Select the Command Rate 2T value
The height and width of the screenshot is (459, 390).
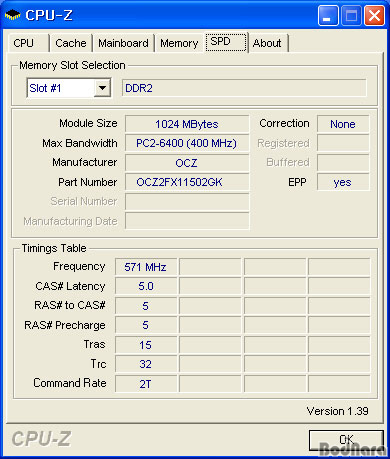point(146,384)
